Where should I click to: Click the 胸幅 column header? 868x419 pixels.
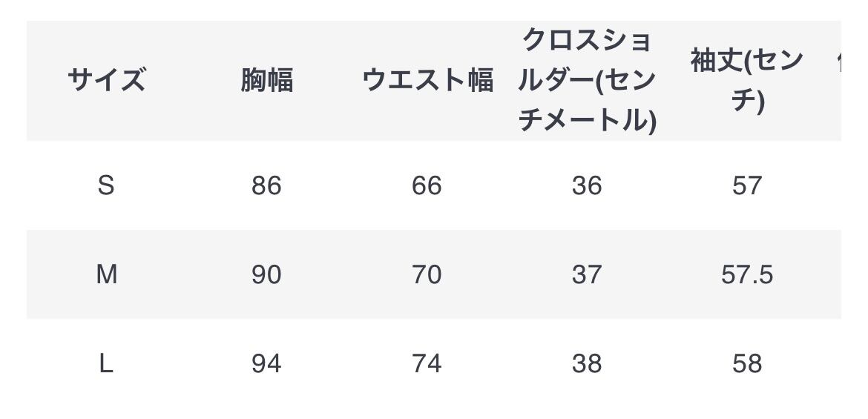pyautogui.click(x=266, y=79)
